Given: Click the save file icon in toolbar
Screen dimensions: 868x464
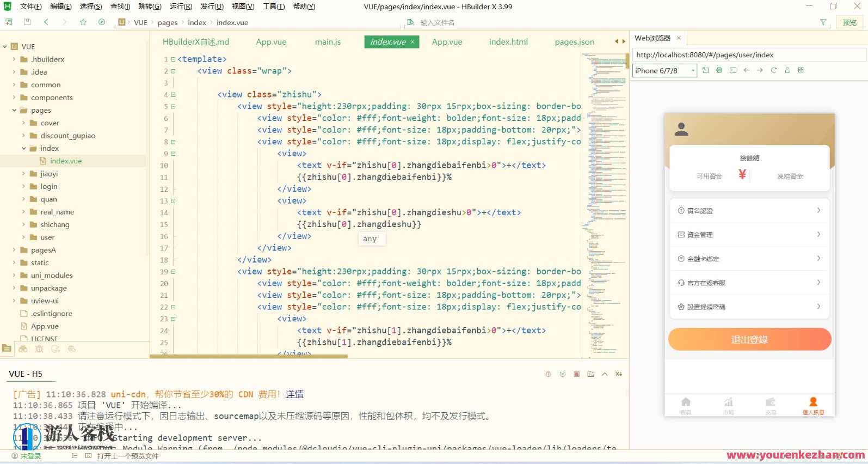Looking at the screenshot, I should 27,22.
